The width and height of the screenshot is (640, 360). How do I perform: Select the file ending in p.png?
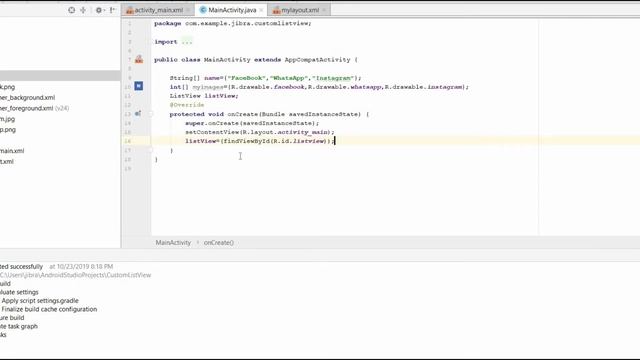click(x=8, y=129)
